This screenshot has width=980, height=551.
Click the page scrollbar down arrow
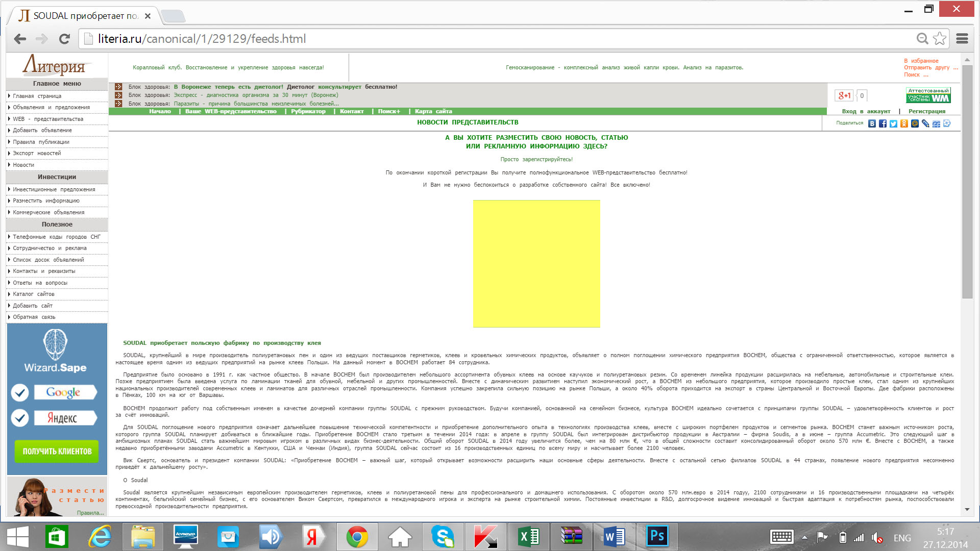pos(967,509)
